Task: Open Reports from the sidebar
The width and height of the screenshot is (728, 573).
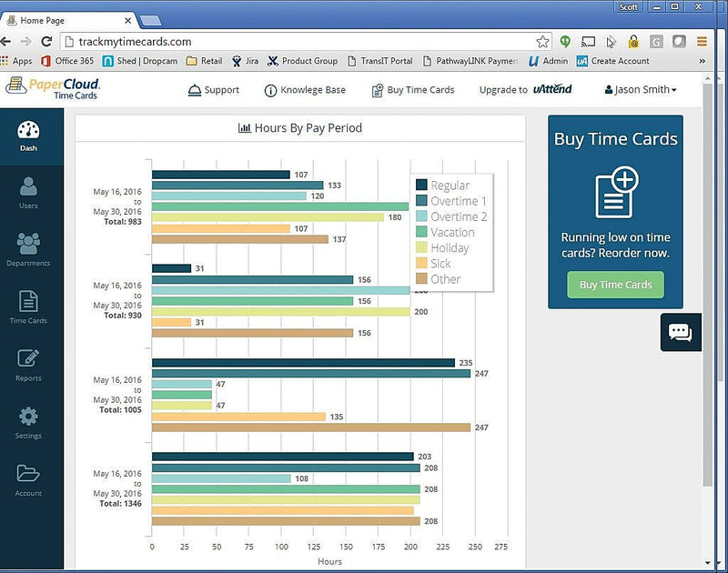Action: click(28, 366)
